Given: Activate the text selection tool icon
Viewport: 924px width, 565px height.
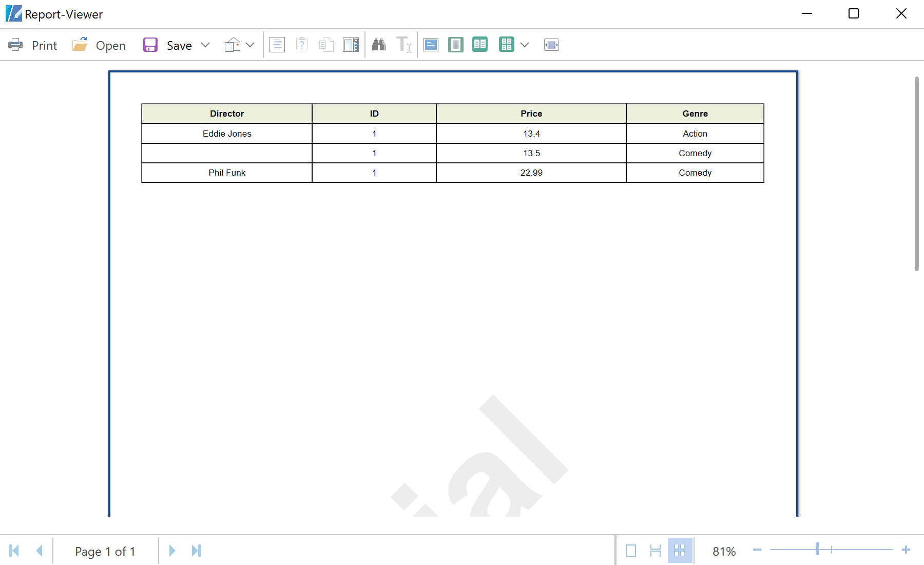Looking at the screenshot, I should [404, 45].
